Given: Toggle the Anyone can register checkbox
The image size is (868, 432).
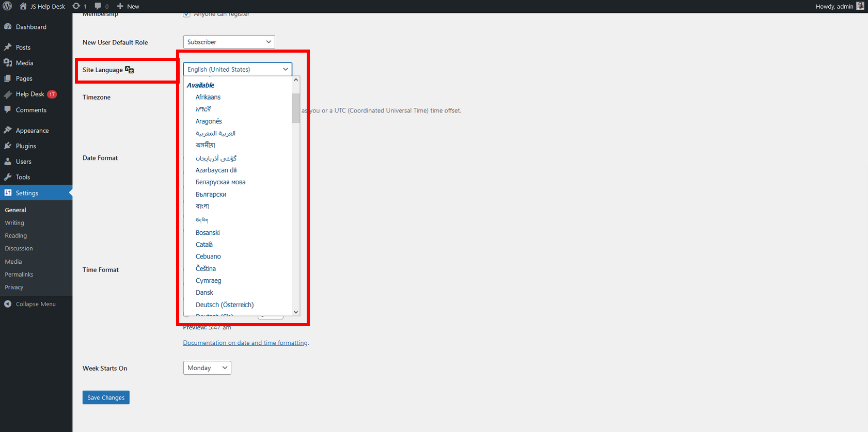Looking at the screenshot, I should tap(186, 14).
